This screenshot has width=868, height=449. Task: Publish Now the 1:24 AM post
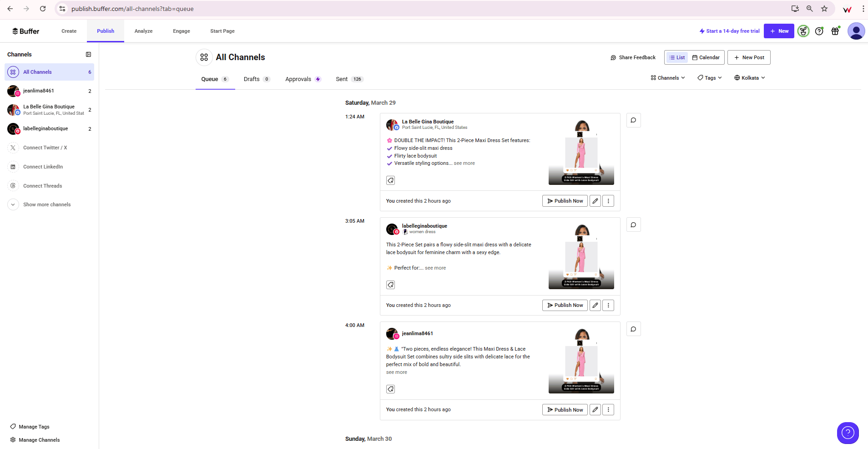point(565,201)
